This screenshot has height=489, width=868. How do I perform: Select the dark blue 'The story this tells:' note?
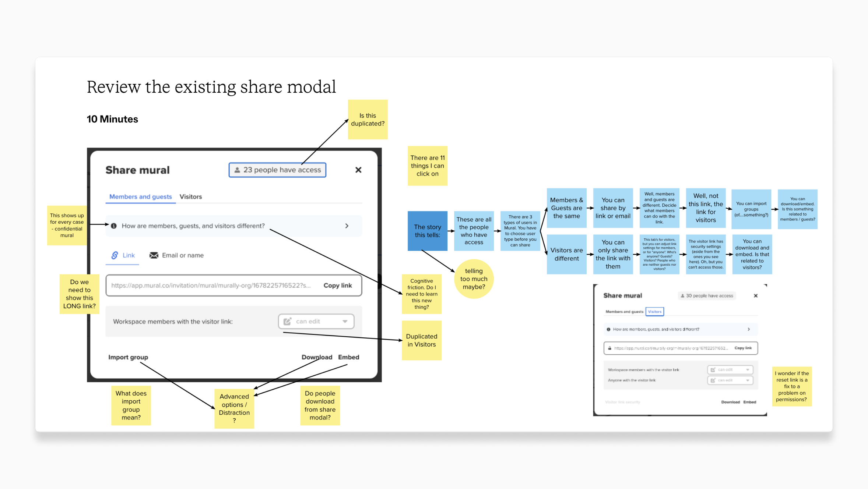point(428,231)
